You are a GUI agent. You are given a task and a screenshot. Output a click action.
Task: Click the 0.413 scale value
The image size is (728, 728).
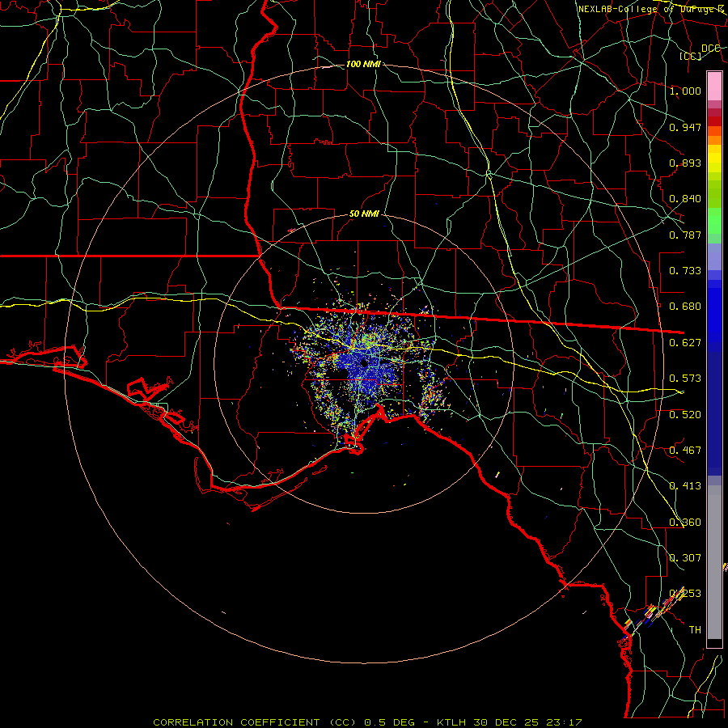tap(685, 486)
